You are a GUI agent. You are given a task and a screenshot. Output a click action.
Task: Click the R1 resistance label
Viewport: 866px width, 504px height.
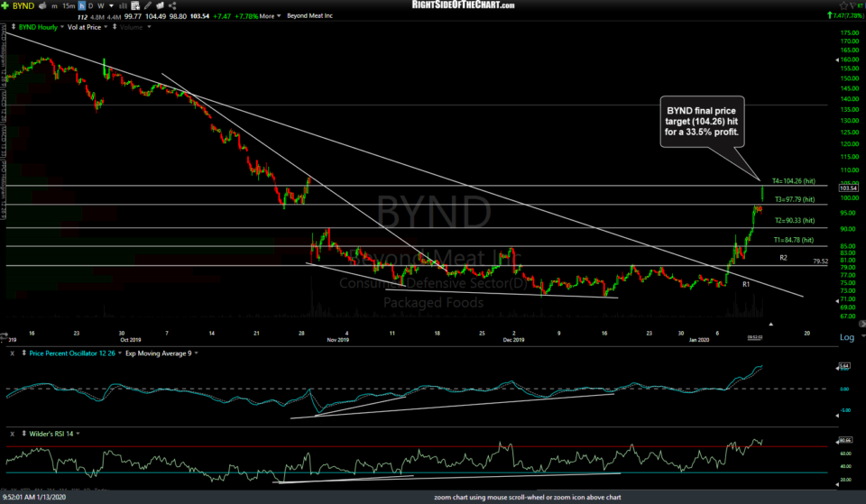point(746,284)
